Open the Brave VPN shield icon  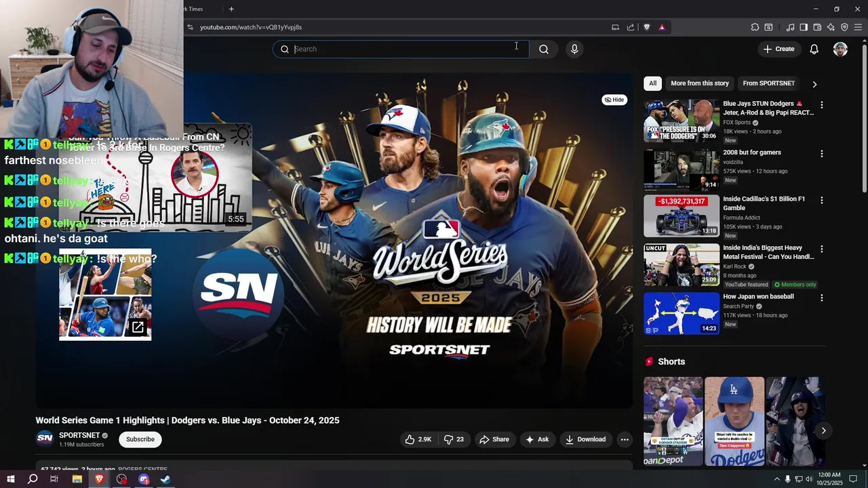[844, 27]
